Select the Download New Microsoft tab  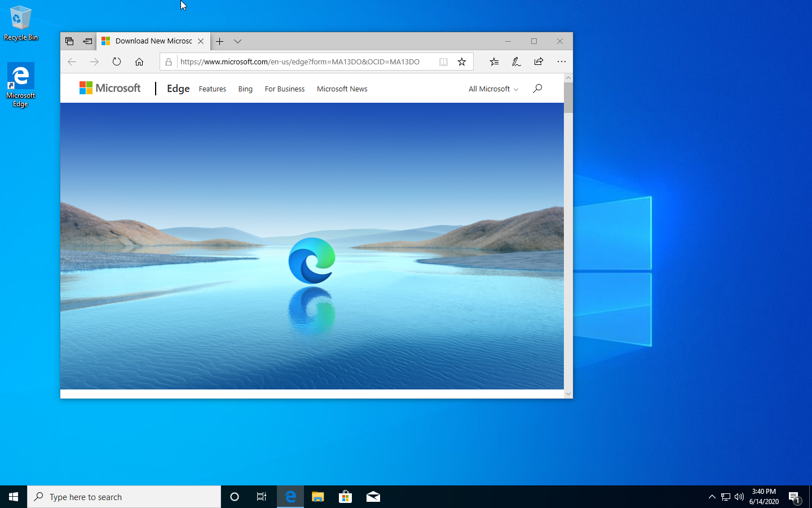tap(154, 41)
